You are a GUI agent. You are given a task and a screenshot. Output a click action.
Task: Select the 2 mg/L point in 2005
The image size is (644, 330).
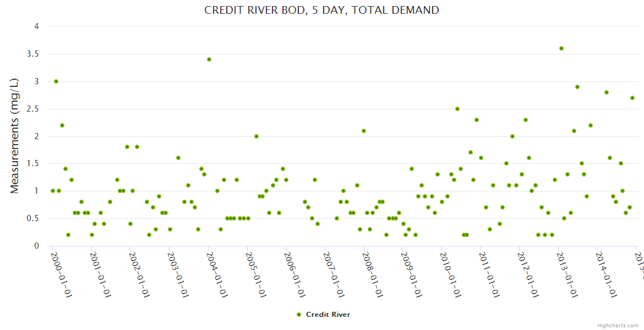[x=256, y=136]
